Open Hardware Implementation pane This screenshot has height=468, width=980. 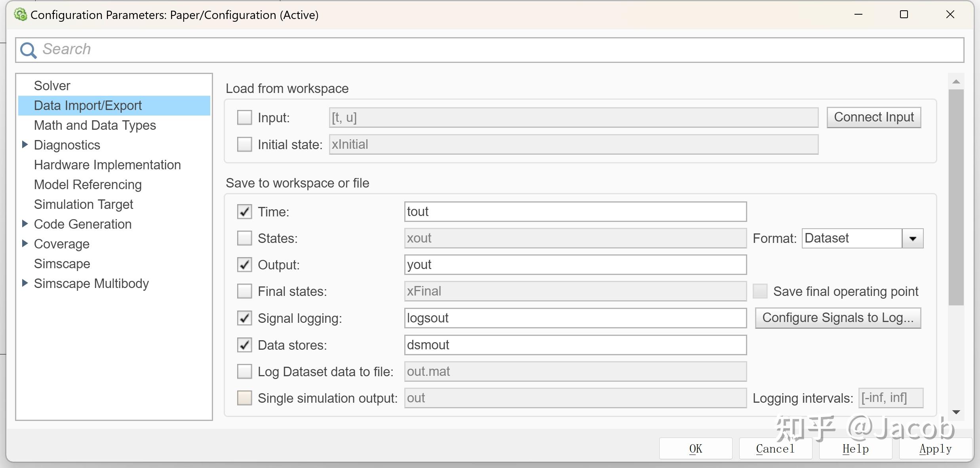[107, 165]
